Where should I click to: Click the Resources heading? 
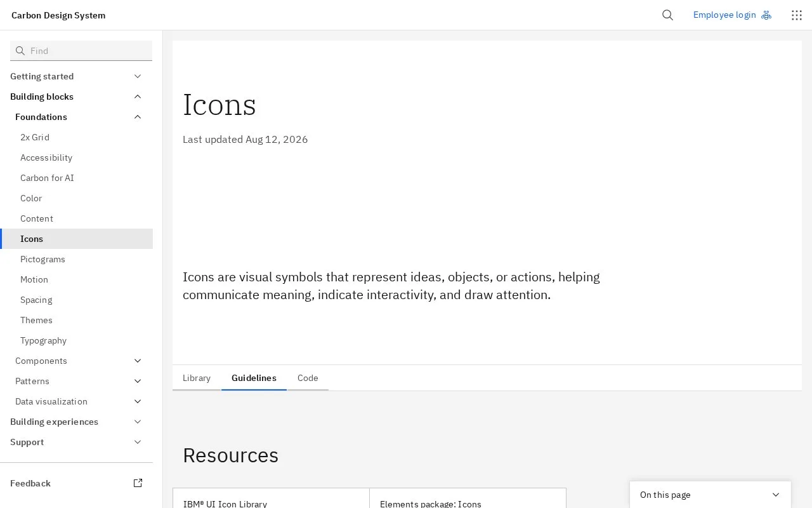tap(230, 455)
